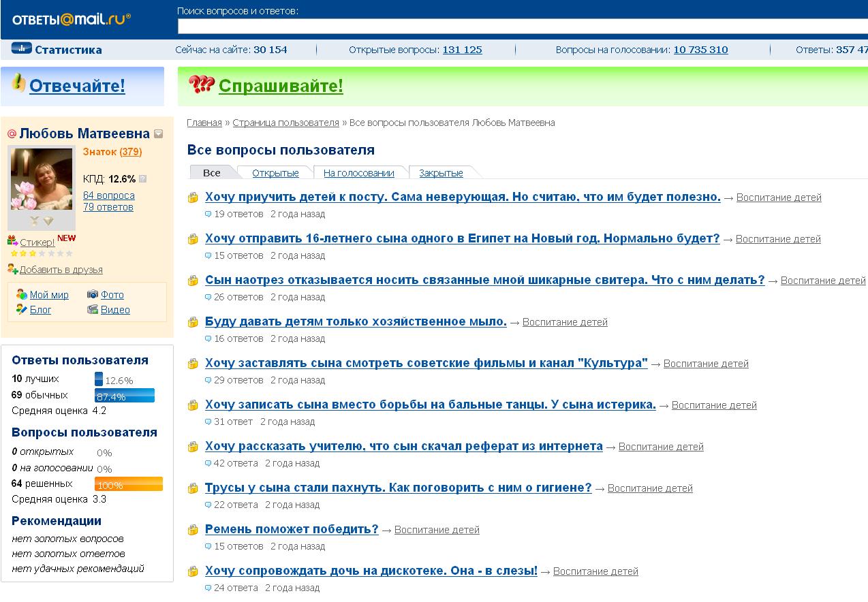Click the lock icon beside the свитера question
This screenshot has height=602, width=868.
[193, 281]
